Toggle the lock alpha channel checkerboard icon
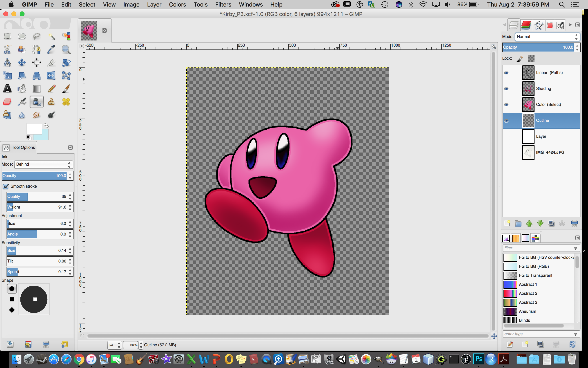 click(531, 59)
